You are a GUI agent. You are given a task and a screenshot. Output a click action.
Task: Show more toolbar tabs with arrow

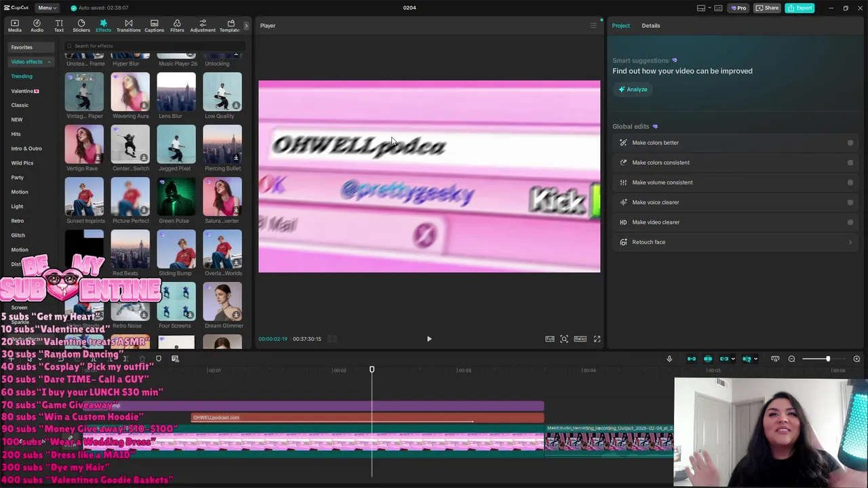click(246, 26)
